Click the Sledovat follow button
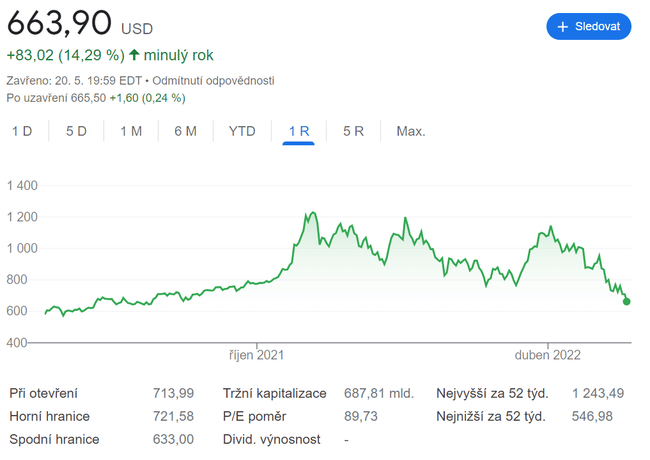650x460 pixels. pyautogui.click(x=589, y=26)
